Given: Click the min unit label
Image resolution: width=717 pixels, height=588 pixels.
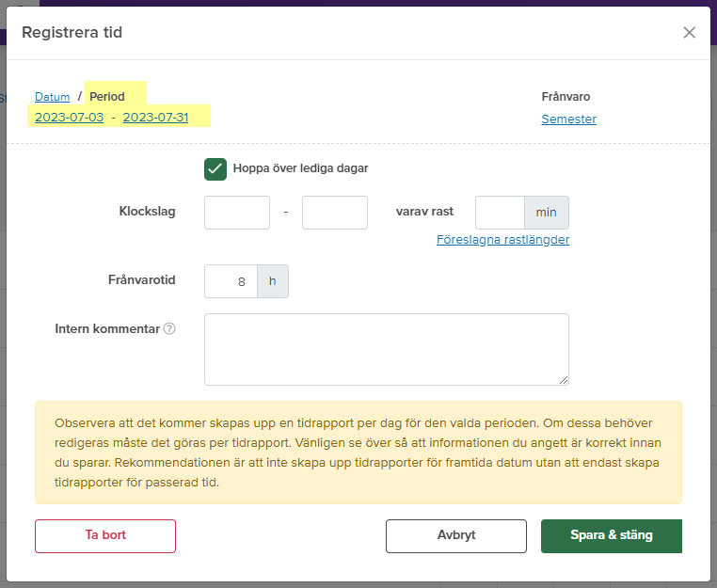Looking at the screenshot, I should (547, 213).
